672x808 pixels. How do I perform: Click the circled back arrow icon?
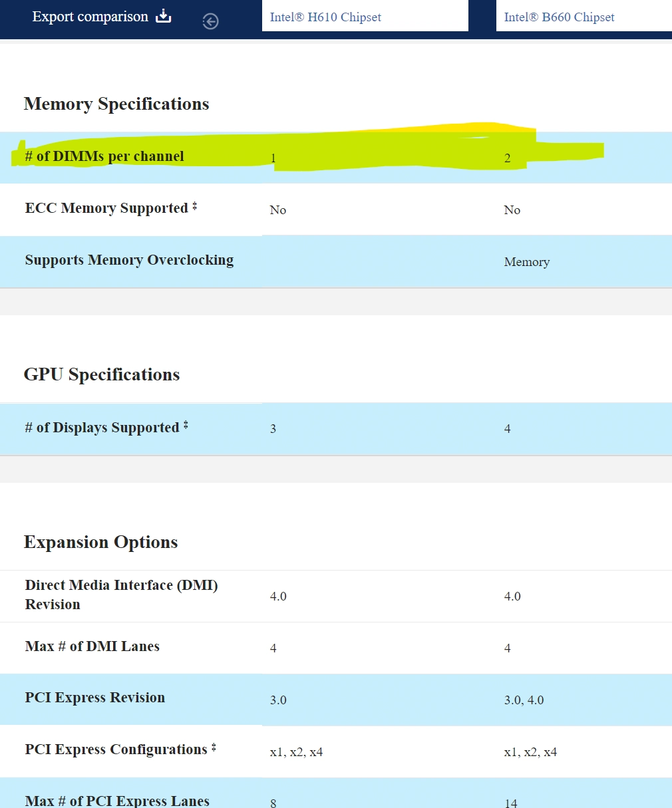click(x=210, y=22)
